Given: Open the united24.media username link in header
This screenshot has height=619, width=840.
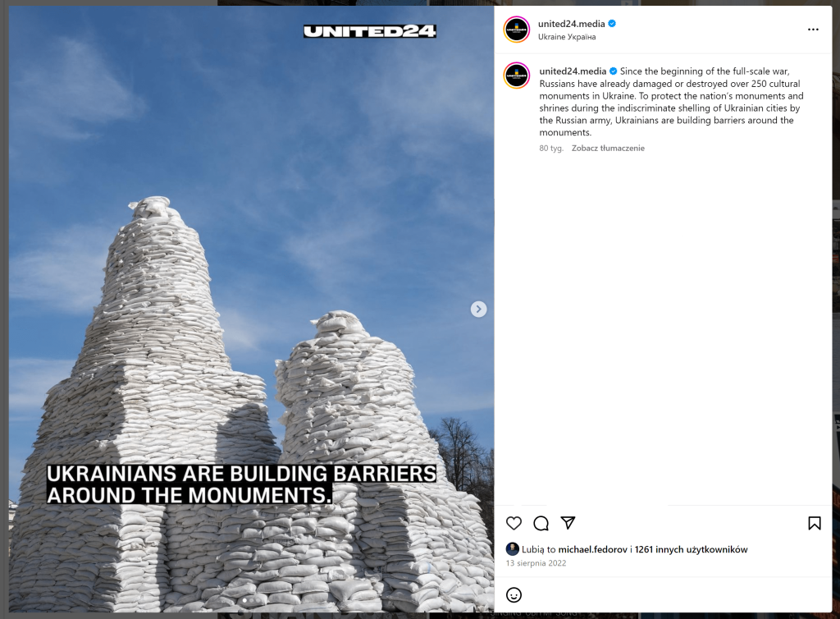Looking at the screenshot, I should (x=571, y=24).
